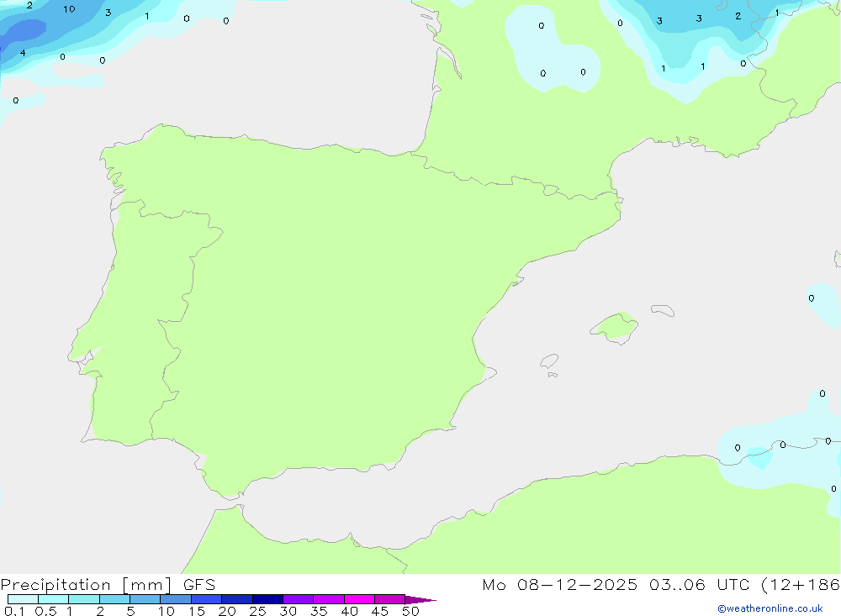Open the weatheronline.co.uk copyright link
Screen dimensions: 841x616
tap(770, 608)
